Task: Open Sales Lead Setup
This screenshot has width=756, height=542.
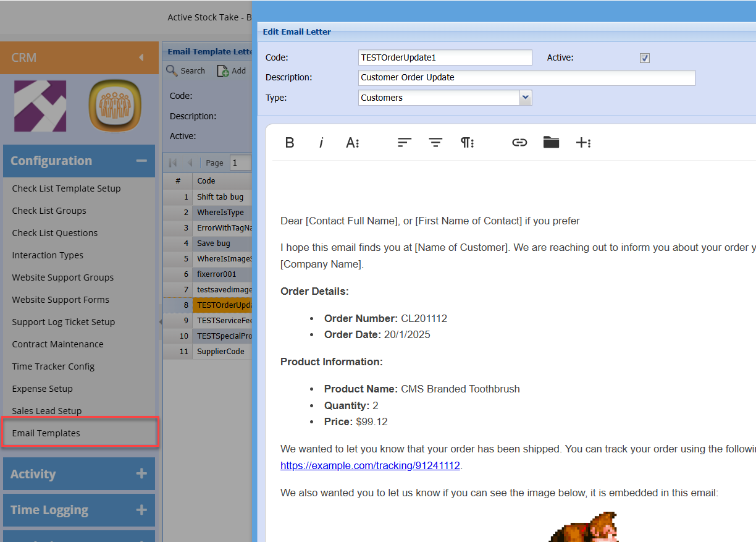Action: [x=46, y=411]
